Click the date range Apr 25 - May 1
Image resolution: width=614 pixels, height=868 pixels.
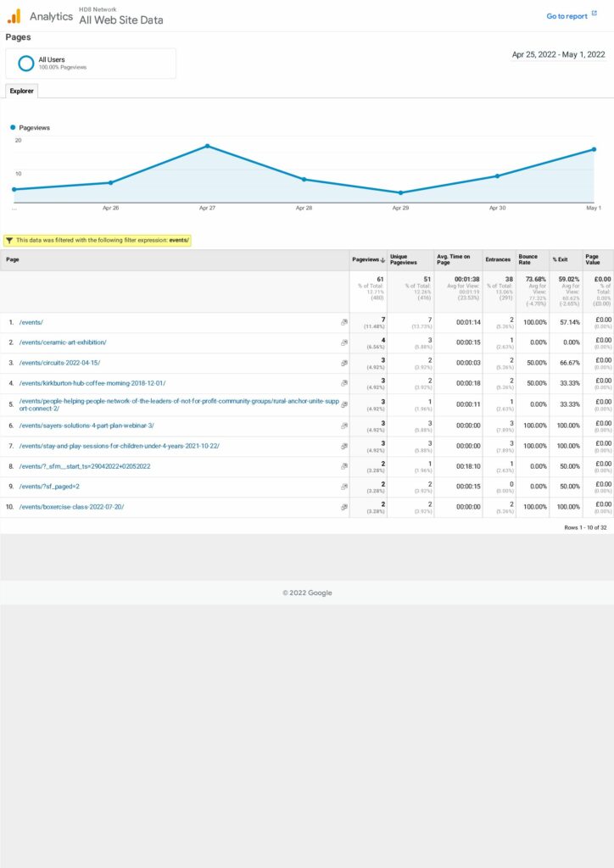click(x=558, y=54)
